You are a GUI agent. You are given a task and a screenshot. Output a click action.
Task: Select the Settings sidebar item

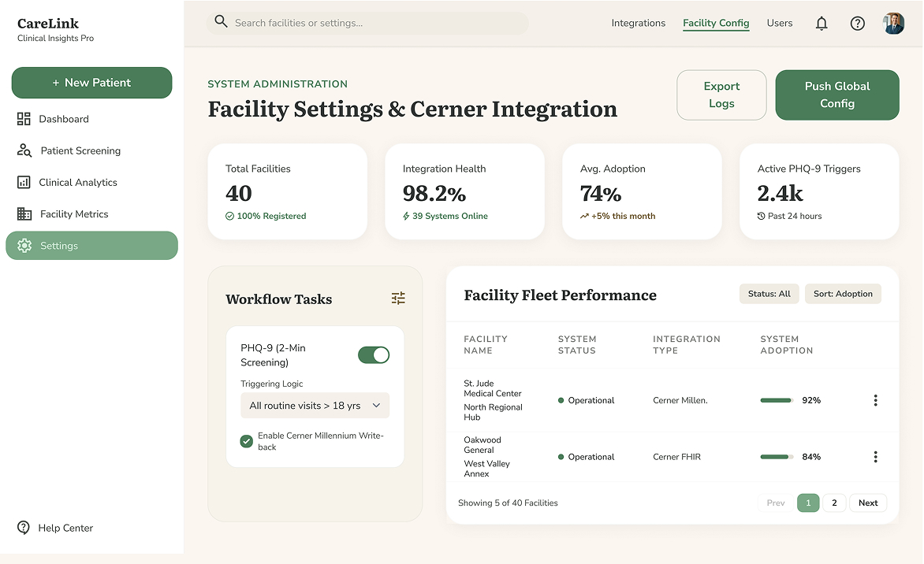click(92, 246)
